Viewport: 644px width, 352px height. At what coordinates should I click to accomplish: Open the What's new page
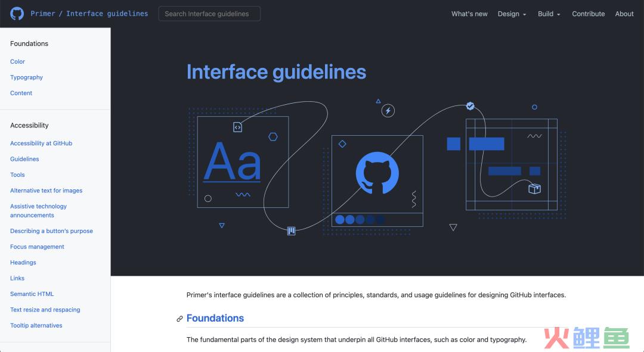pyautogui.click(x=469, y=14)
